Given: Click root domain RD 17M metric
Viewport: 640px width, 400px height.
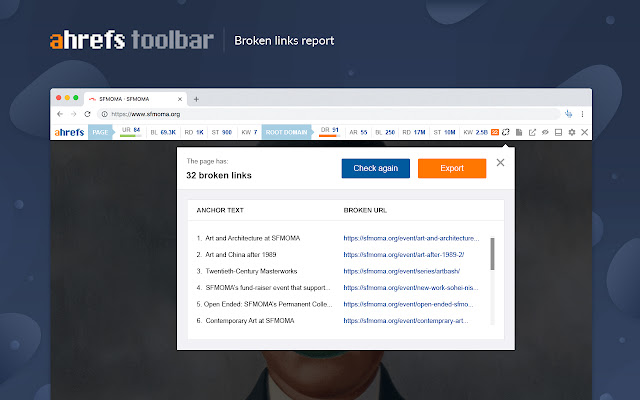Looking at the screenshot, I should (x=413, y=132).
